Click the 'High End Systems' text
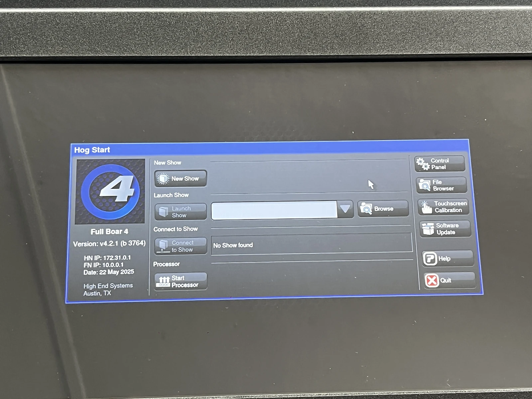Viewport: 532px width, 399px height. (x=108, y=286)
